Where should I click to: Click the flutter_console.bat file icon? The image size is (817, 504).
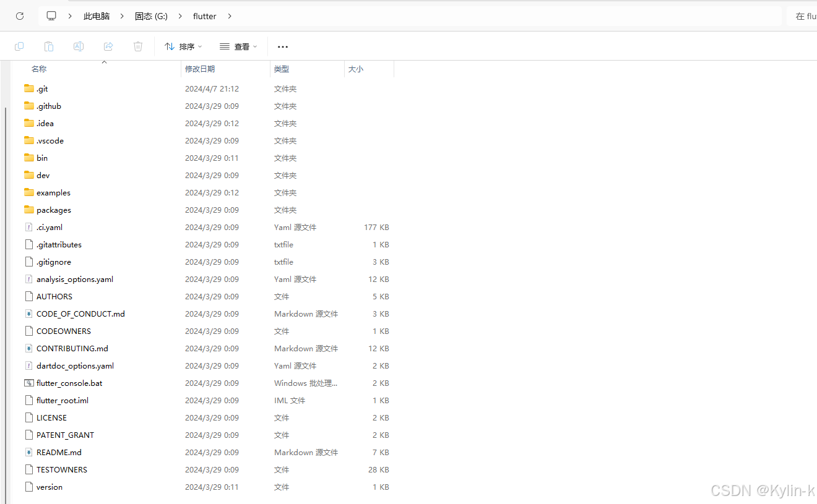tap(29, 383)
